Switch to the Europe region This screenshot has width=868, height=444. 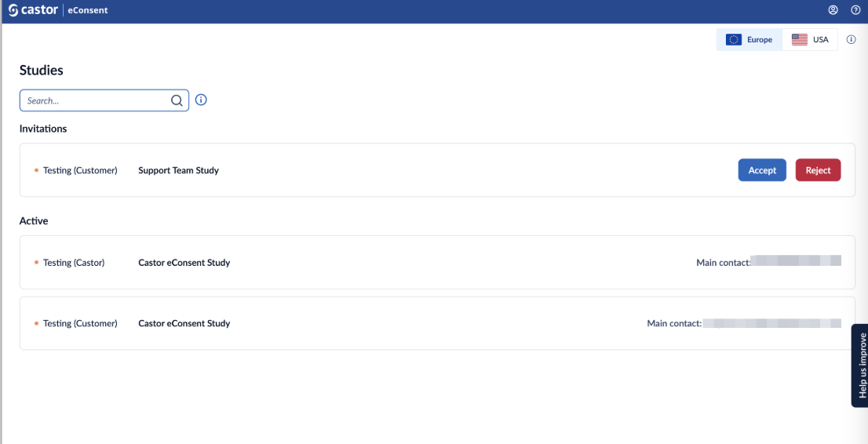tap(749, 40)
